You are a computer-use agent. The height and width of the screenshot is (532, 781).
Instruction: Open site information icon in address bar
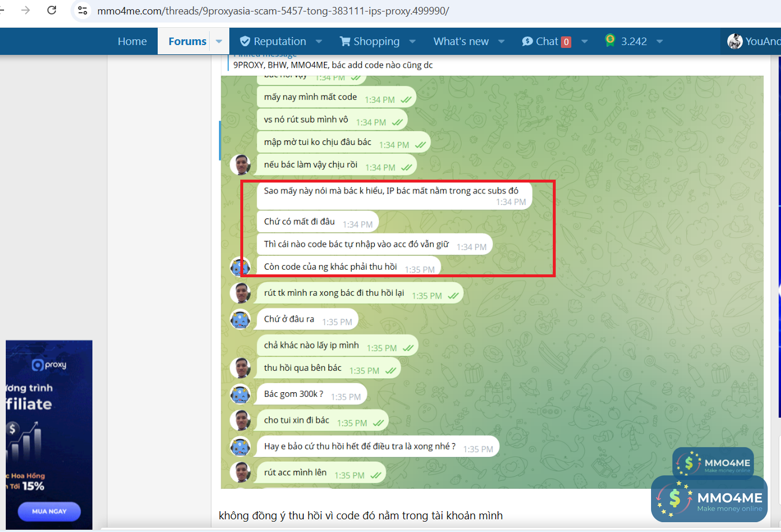tap(83, 10)
